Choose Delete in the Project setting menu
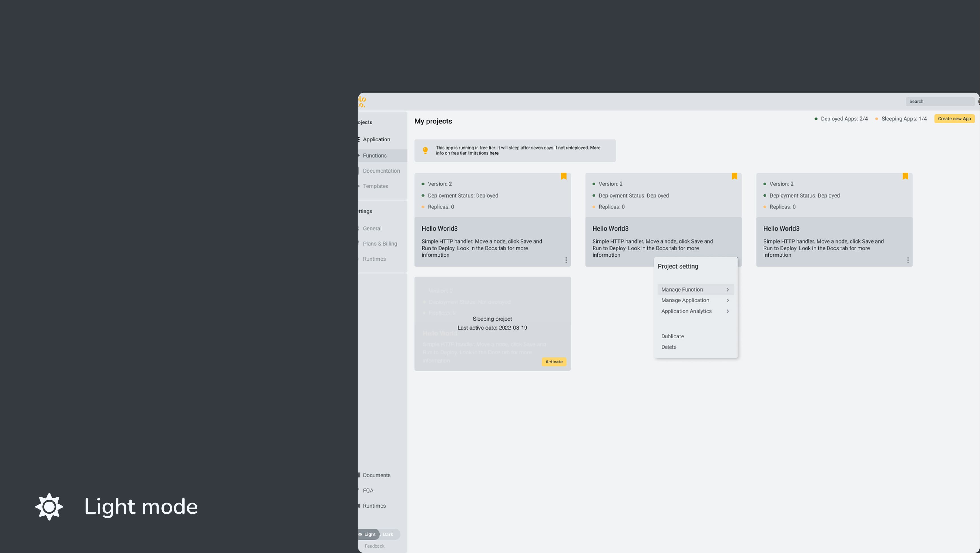 (668, 347)
